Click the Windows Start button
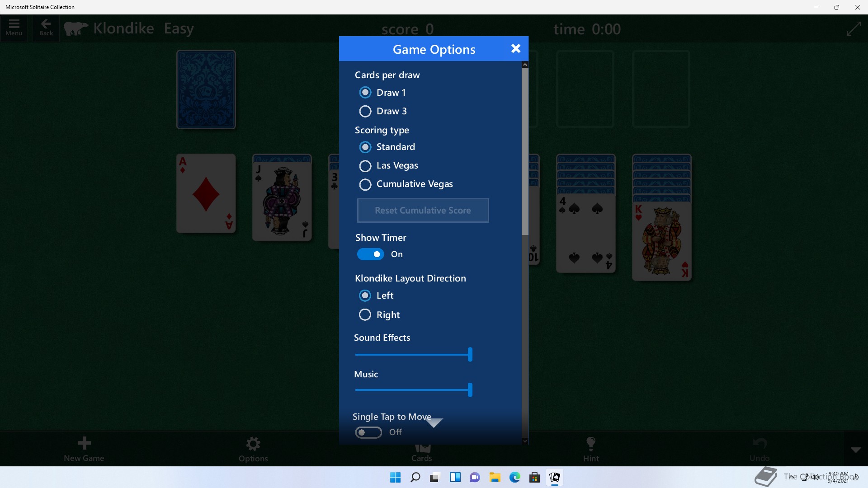 [395, 477]
